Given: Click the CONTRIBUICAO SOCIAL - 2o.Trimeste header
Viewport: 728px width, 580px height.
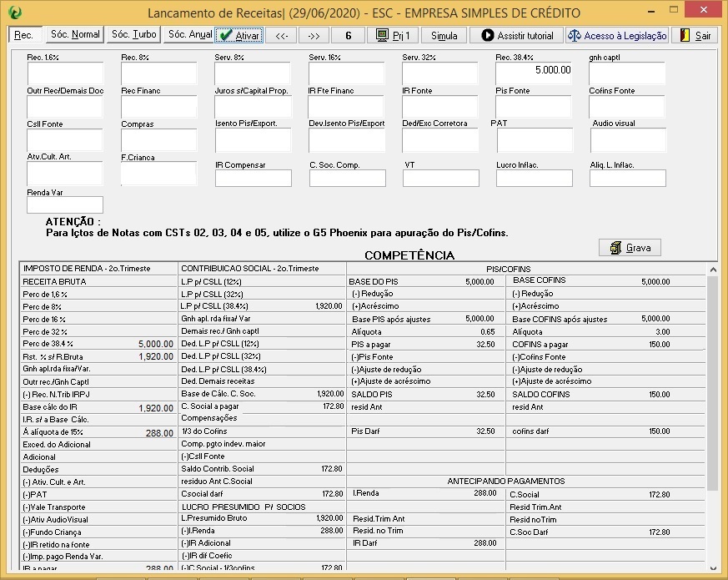Looking at the screenshot, I should coord(250,269).
